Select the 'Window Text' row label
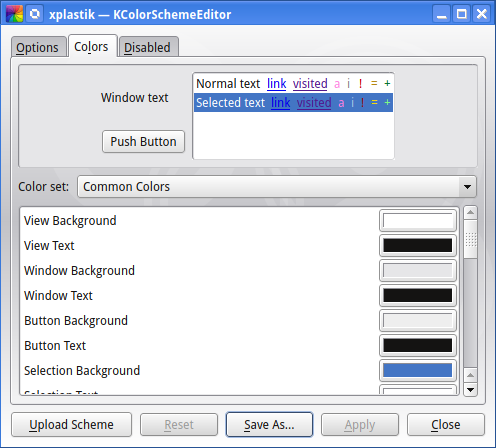The width and height of the screenshot is (496, 448). click(58, 296)
